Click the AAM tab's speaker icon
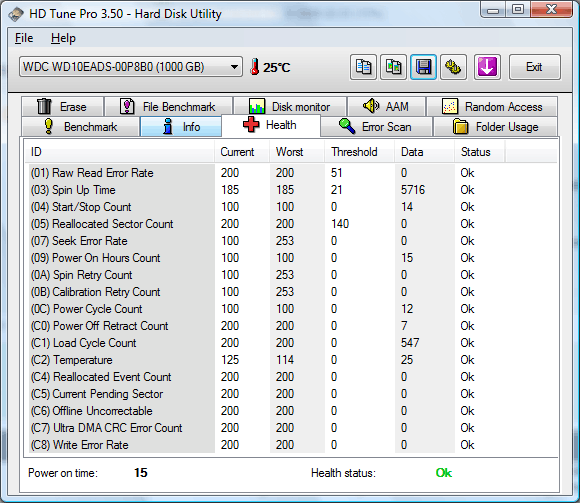The height and width of the screenshot is (503, 580). (371, 106)
